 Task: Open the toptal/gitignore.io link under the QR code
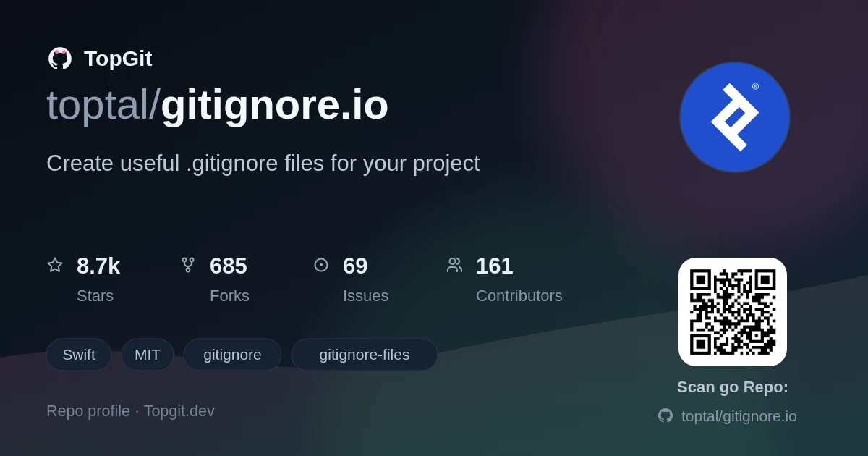point(739,416)
